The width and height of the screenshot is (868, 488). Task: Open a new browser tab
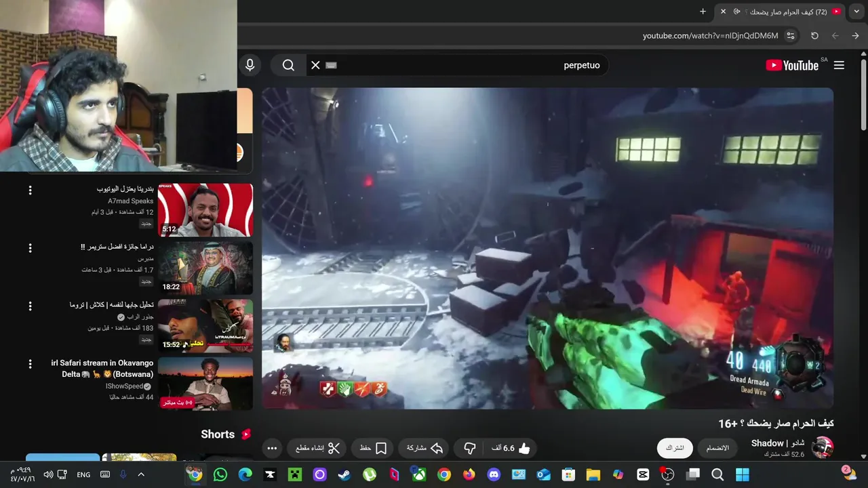pos(703,12)
